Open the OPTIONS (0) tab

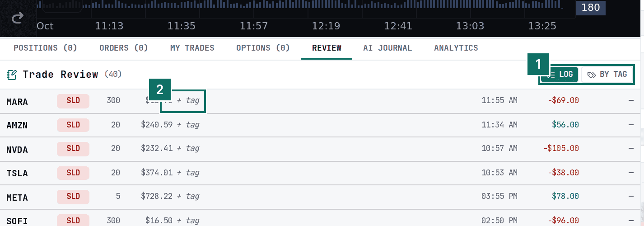pyautogui.click(x=263, y=48)
